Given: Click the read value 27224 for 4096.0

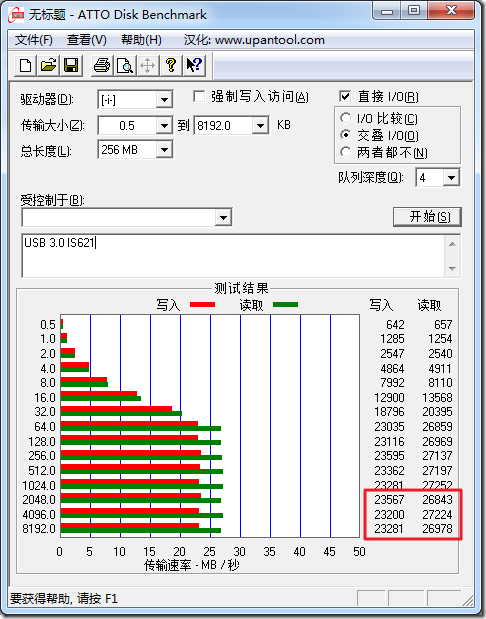Looking at the screenshot, I should click(437, 515).
